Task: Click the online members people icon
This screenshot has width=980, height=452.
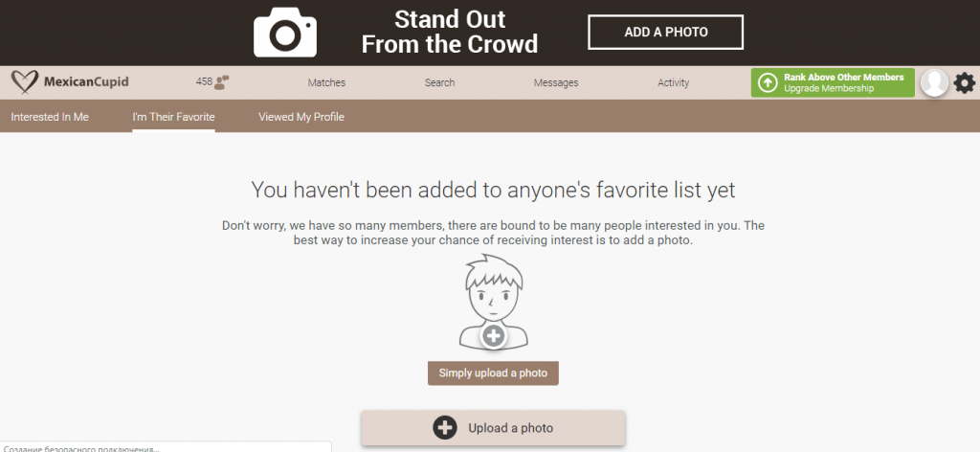Action: [x=222, y=82]
